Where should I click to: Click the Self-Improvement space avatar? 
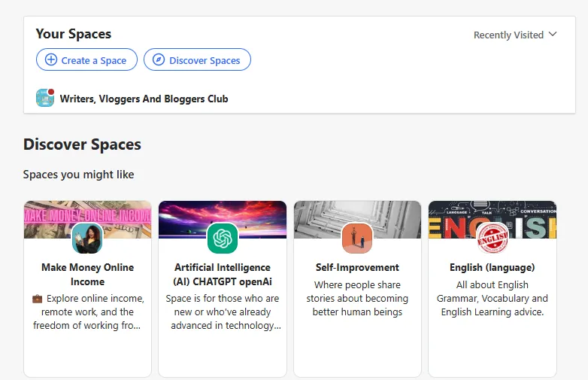click(x=357, y=239)
